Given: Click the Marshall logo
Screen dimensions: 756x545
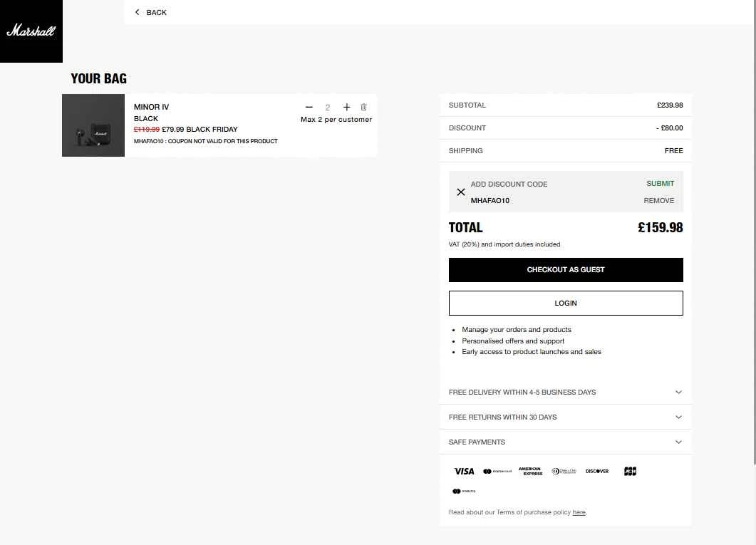Looking at the screenshot, I should tap(31, 31).
